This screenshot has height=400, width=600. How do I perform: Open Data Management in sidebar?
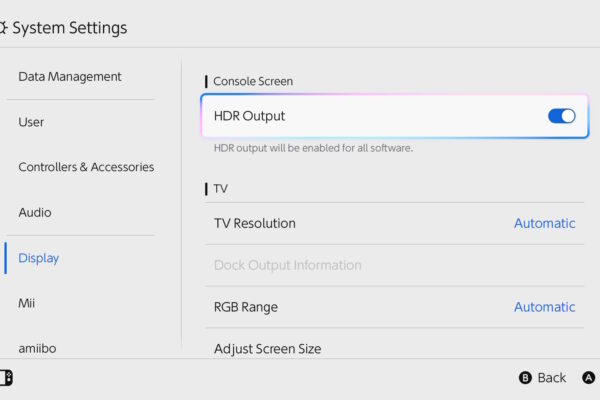click(x=70, y=77)
